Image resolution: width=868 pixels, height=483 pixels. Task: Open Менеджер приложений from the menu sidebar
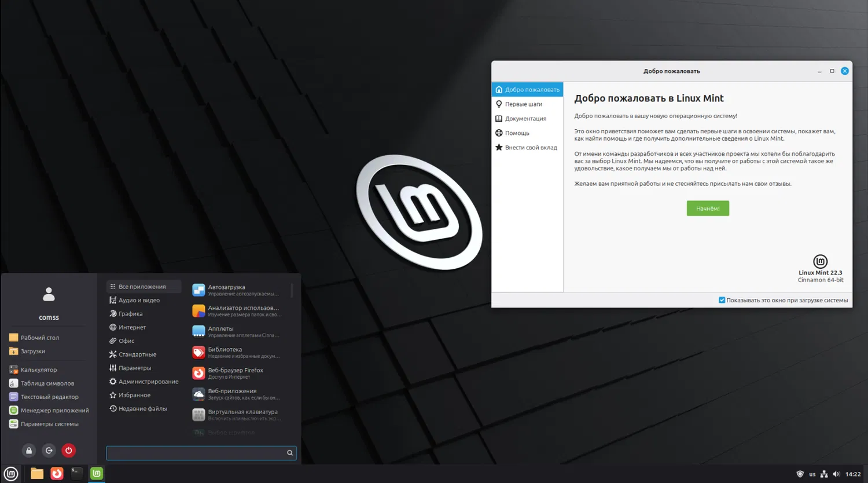coord(49,411)
